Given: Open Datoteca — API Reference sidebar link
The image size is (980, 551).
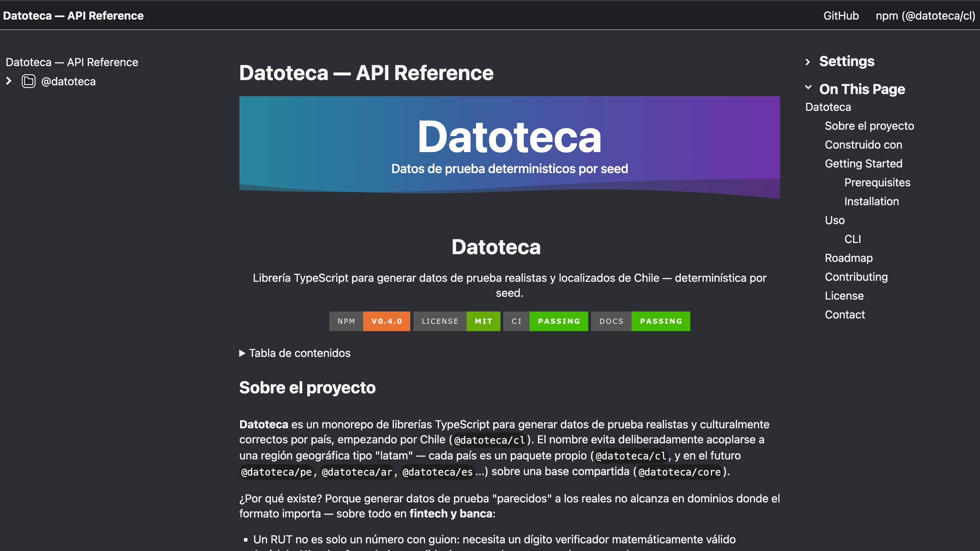Looking at the screenshot, I should (72, 62).
